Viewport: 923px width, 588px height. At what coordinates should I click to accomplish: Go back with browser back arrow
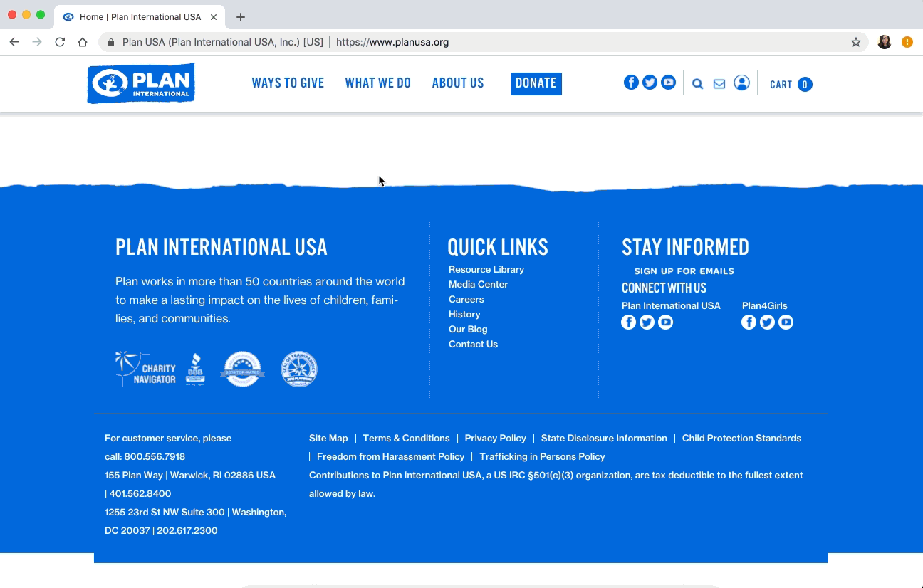click(14, 42)
